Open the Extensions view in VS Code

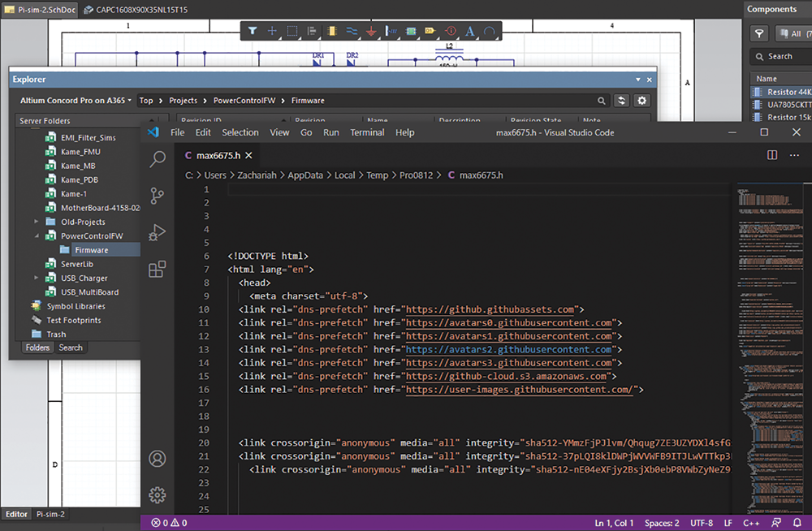(x=158, y=270)
